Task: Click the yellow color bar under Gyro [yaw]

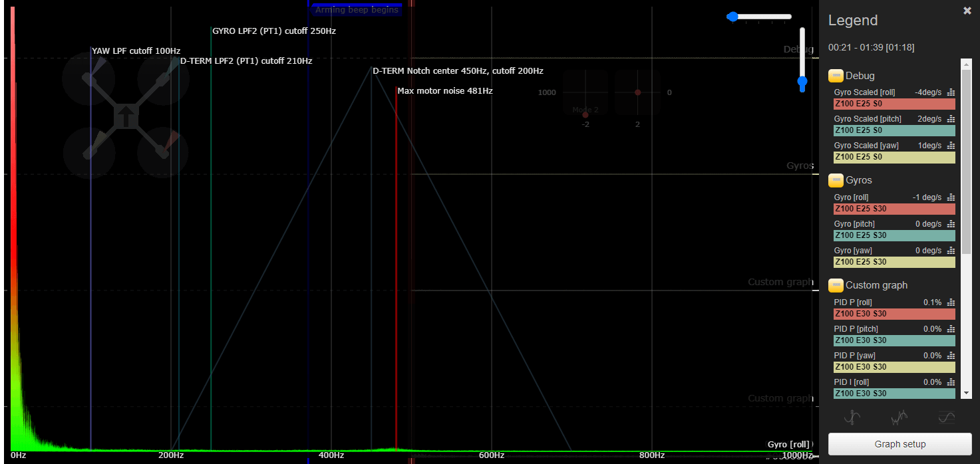Action: point(894,262)
